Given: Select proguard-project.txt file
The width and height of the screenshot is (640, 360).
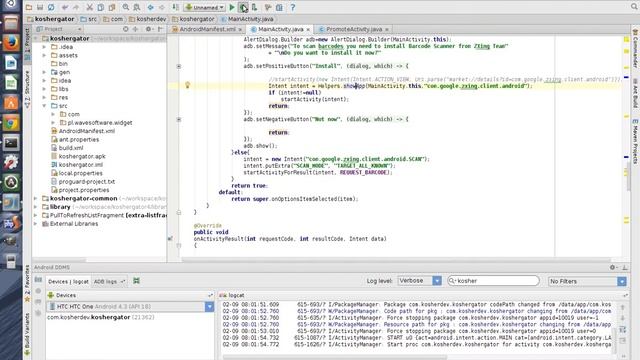Looking at the screenshot, I should (83, 182).
